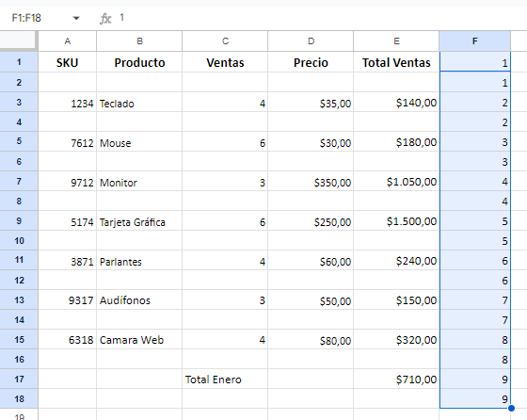Click the Total Ventas header cell
This screenshot has width=527, height=420.
click(x=396, y=62)
